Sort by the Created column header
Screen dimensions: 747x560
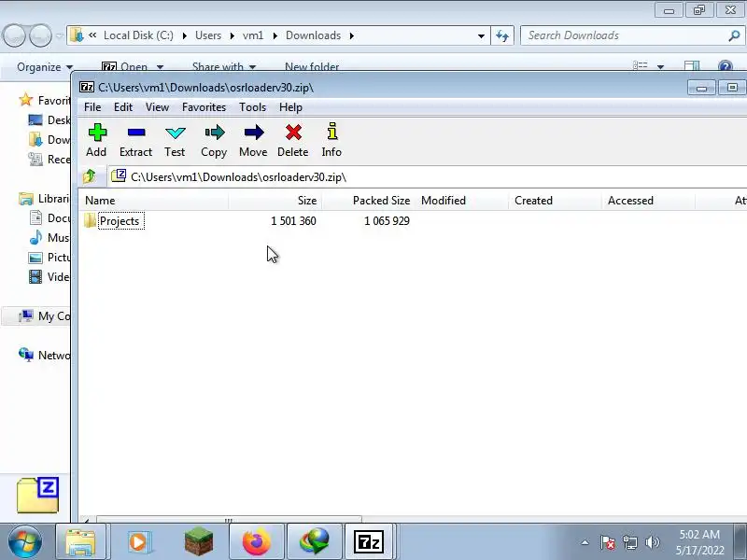[555, 201]
